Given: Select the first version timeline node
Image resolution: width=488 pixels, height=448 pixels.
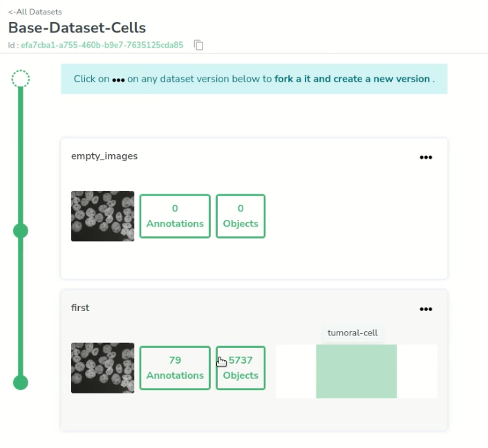Looking at the screenshot, I should [x=21, y=382].
